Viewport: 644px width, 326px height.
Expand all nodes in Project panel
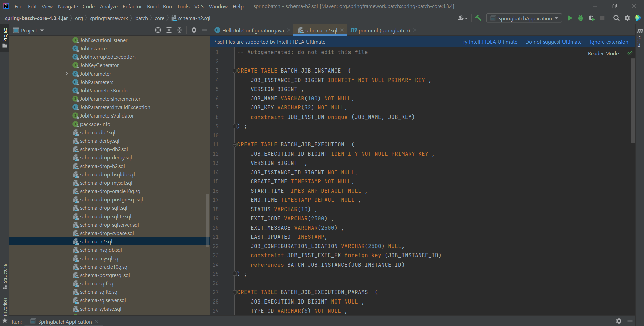click(169, 30)
